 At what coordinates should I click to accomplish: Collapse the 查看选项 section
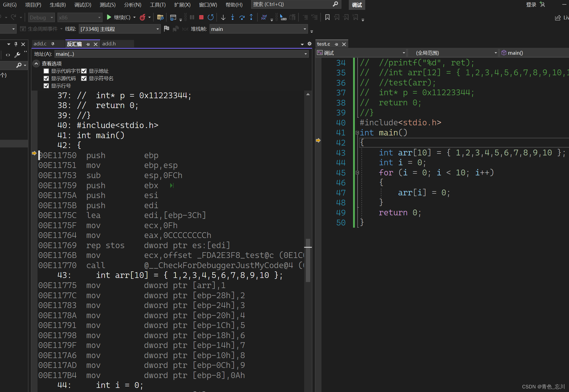(x=36, y=63)
